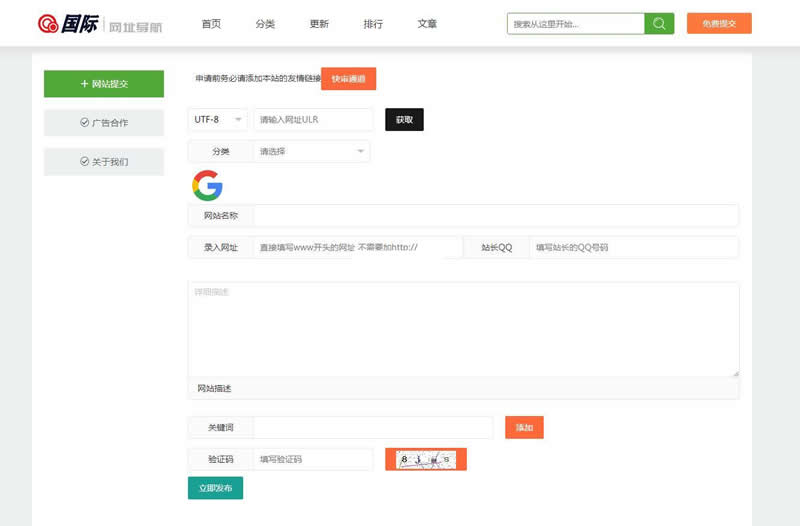Click the green search magnifier icon
The height and width of the screenshot is (526, 800).
point(659,23)
